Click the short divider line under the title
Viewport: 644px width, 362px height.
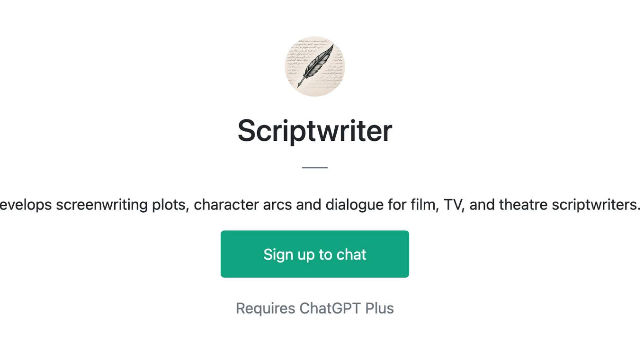tap(315, 167)
